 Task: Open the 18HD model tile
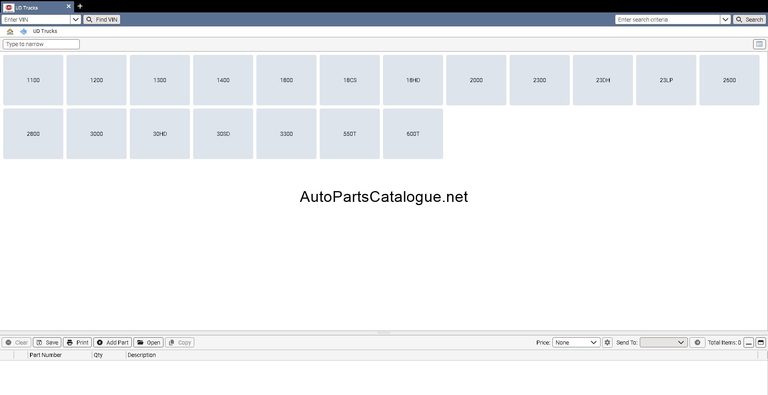413,80
